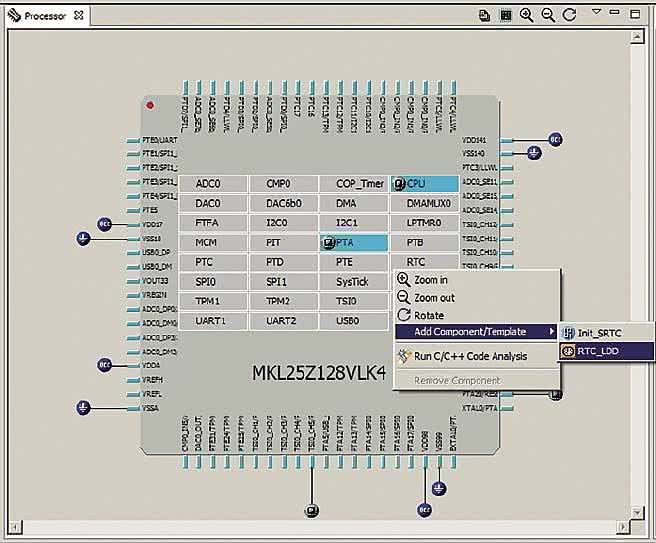Select Rotate in the context menu
The width and height of the screenshot is (656, 543).
[428, 315]
